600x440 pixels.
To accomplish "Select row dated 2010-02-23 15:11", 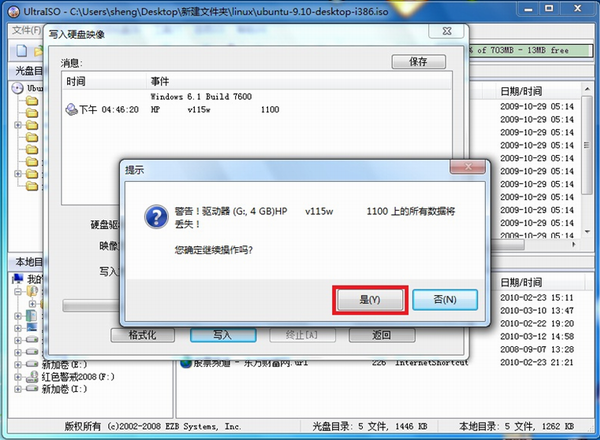I will click(x=536, y=298).
